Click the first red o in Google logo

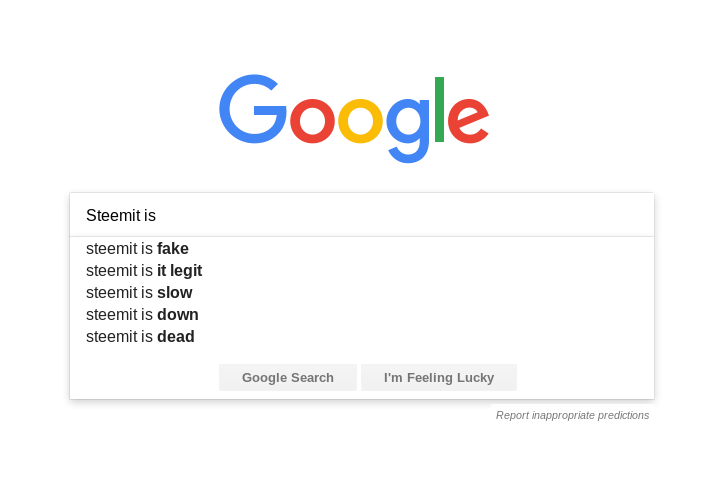312,121
